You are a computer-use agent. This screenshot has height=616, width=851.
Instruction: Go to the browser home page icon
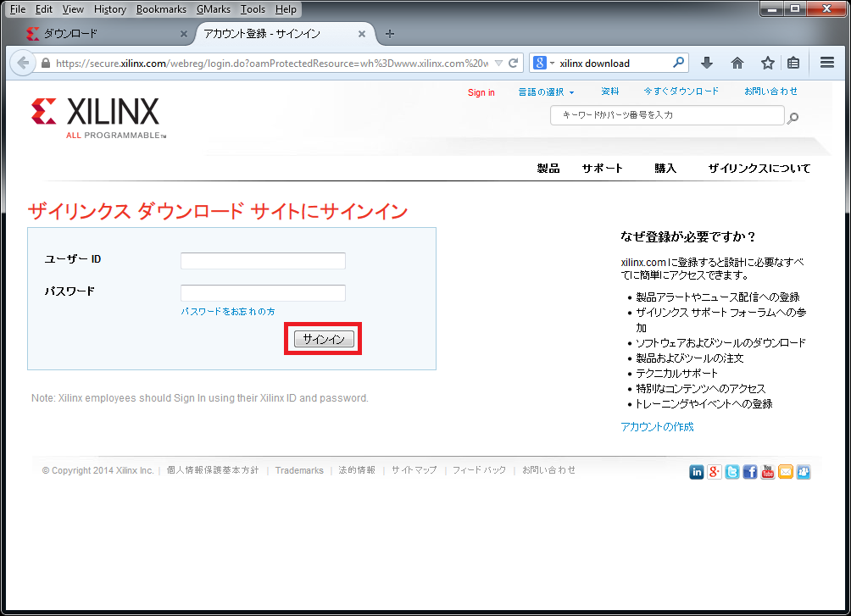tap(737, 63)
